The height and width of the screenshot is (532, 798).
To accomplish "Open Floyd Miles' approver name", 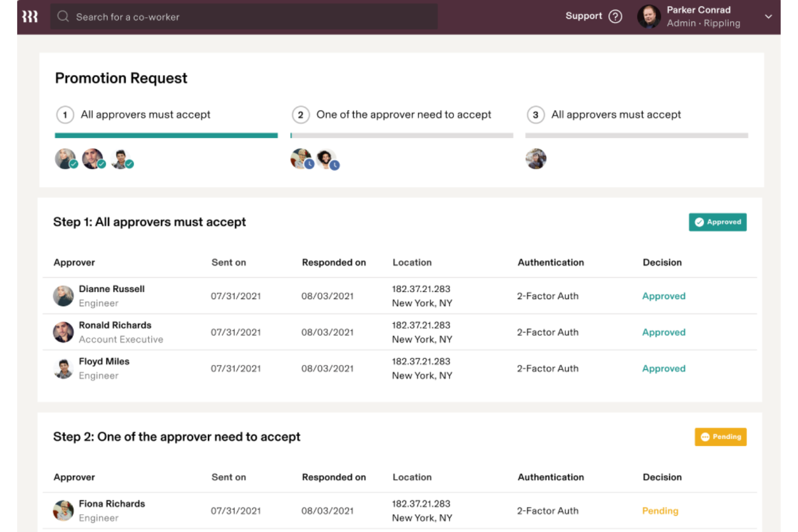I will [104, 361].
